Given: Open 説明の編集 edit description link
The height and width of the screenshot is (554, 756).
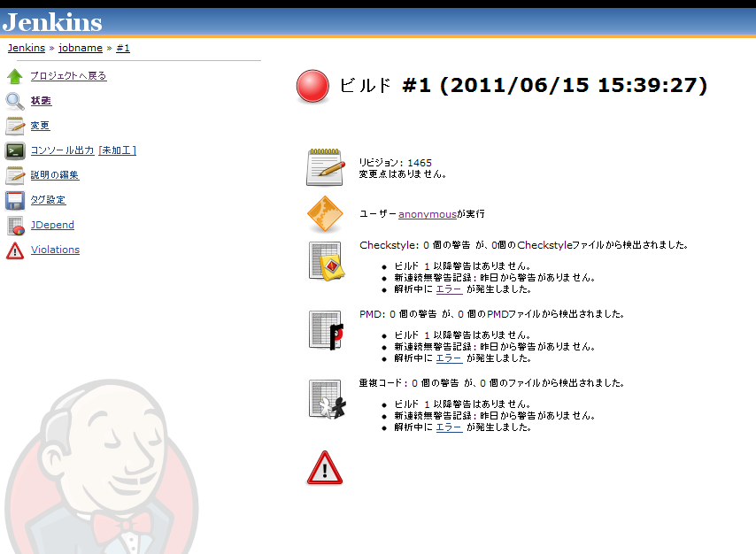Looking at the screenshot, I should coord(55,175).
